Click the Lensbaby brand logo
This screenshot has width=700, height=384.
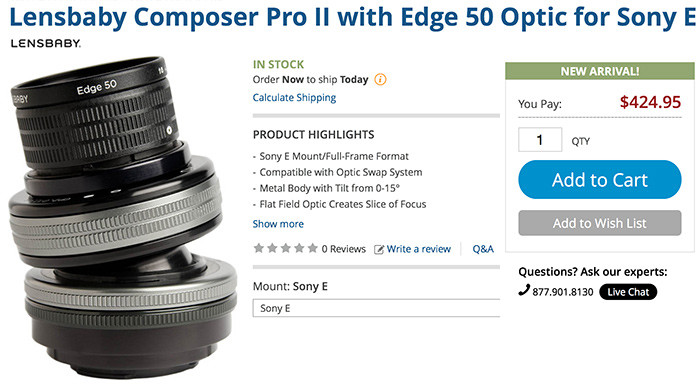pyautogui.click(x=46, y=43)
